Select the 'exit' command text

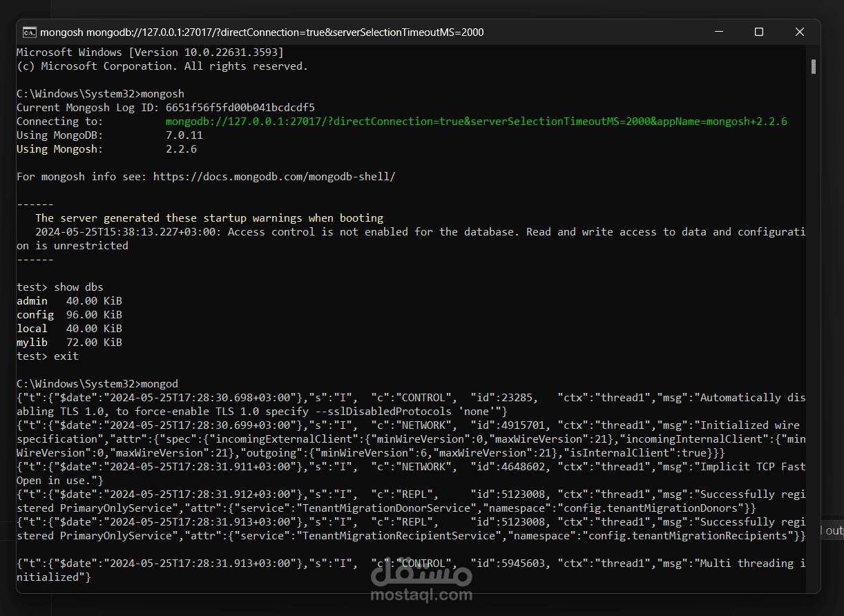66,356
